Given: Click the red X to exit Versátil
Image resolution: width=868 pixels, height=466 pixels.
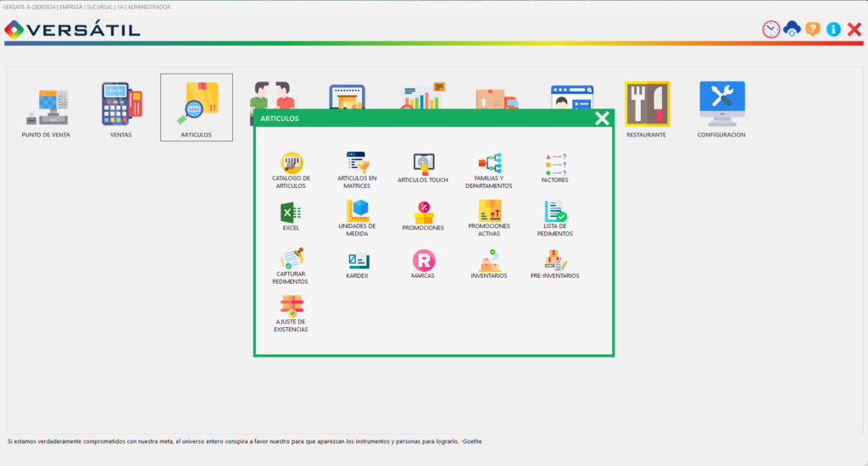Looking at the screenshot, I should click(854, 30).
